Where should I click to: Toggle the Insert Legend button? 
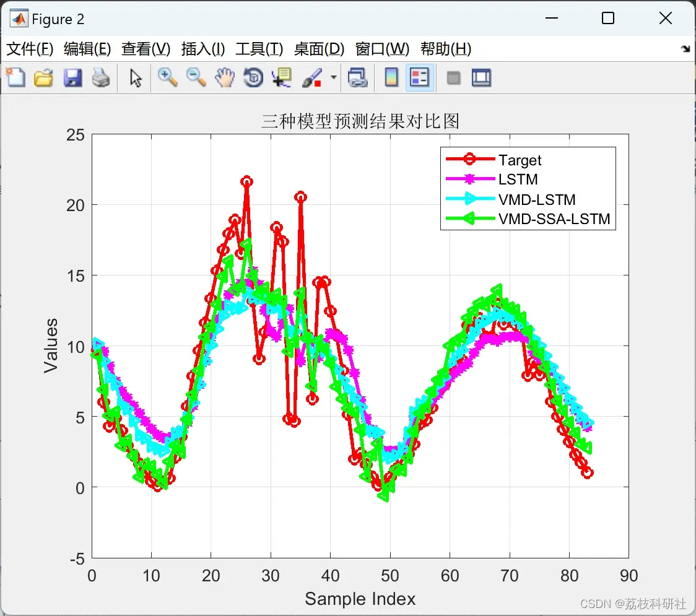click(419, 77)
